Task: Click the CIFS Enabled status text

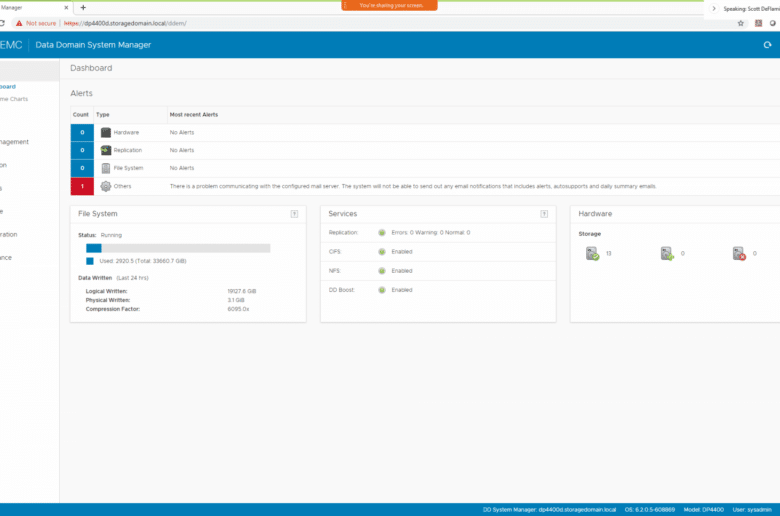Action: pyautogui.click(x=401, y=252)
